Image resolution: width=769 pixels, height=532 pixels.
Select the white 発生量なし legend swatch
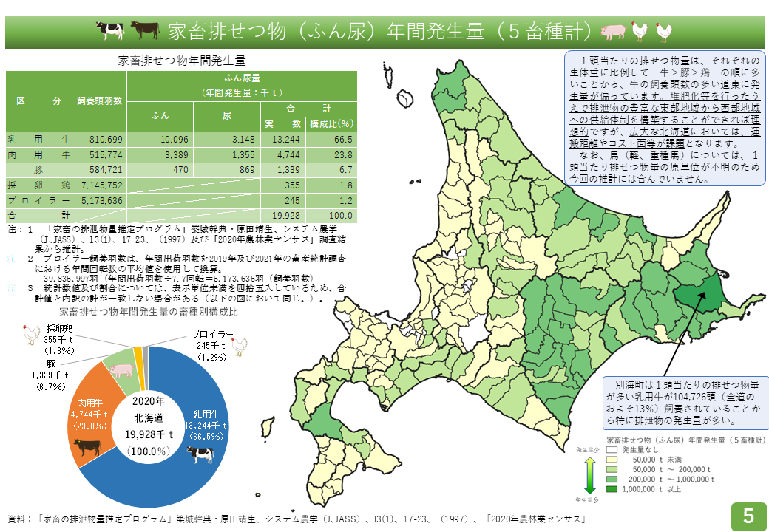[x=611, y=449]
